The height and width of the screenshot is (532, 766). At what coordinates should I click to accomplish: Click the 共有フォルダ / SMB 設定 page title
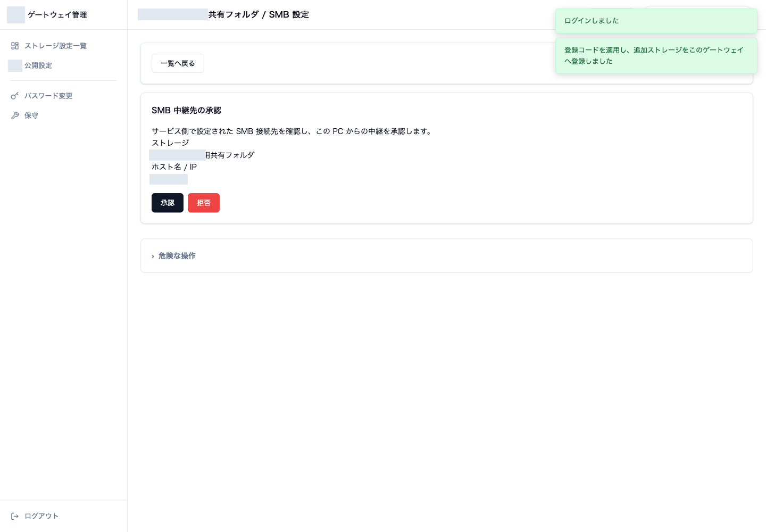tap(259, 15)
